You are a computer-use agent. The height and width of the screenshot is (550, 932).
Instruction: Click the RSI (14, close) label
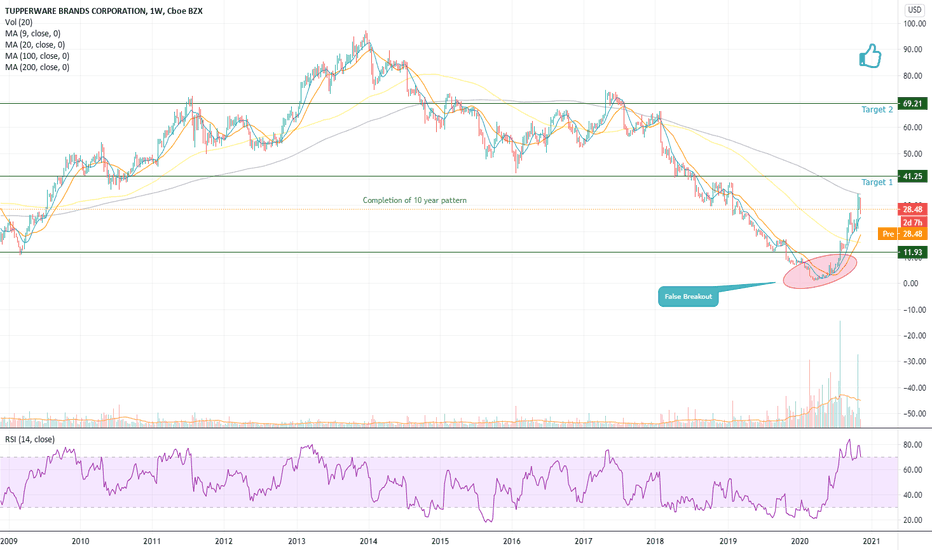tap(30, 439)
